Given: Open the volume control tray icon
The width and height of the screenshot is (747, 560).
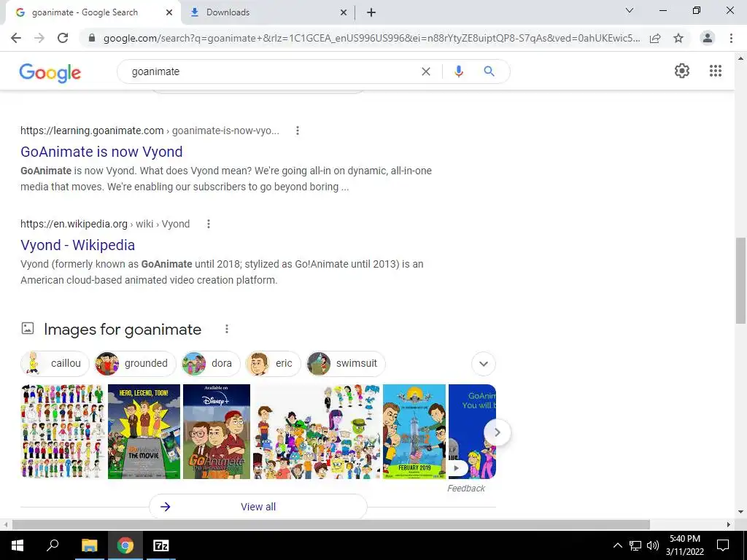Looking at the screenshot, I should (x=652, y=545).
